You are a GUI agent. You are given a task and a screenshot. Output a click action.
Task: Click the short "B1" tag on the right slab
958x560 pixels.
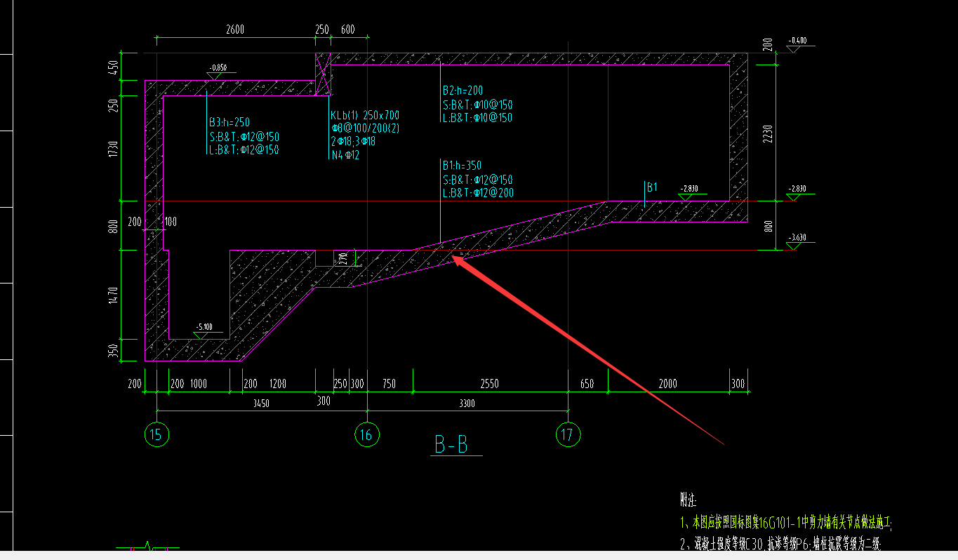[x=653, y=187]
